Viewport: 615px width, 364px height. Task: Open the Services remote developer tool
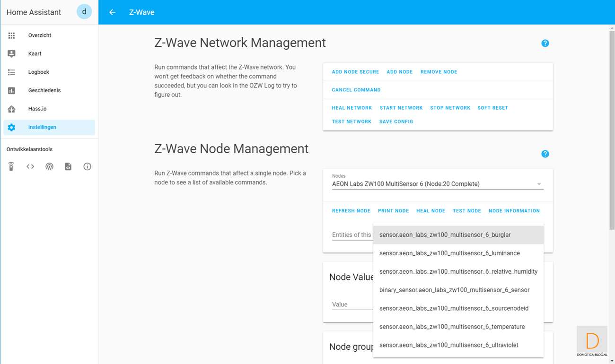(11, 166)
